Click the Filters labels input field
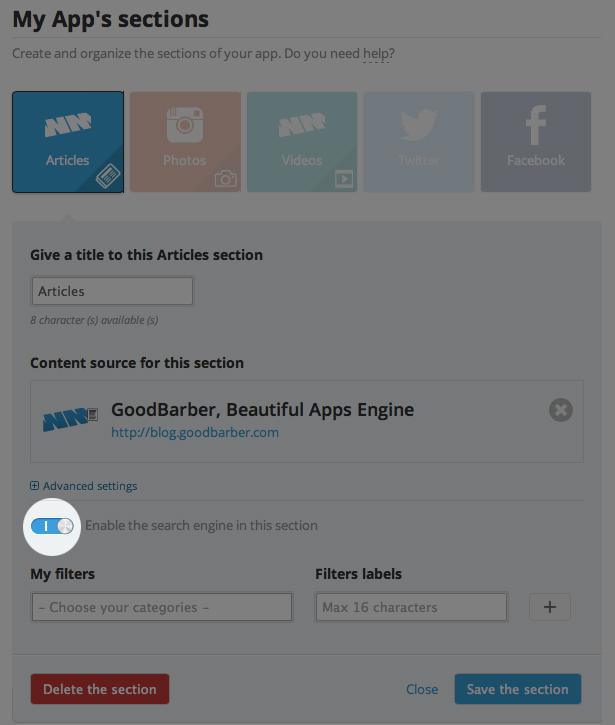Image resolution: width=615 pixels, height=725 pixels. [x=411, y=607]
